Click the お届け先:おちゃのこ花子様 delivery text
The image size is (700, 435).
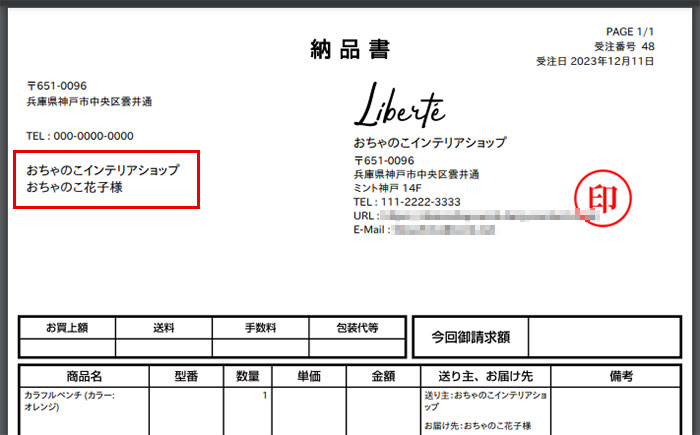point(478,426)
